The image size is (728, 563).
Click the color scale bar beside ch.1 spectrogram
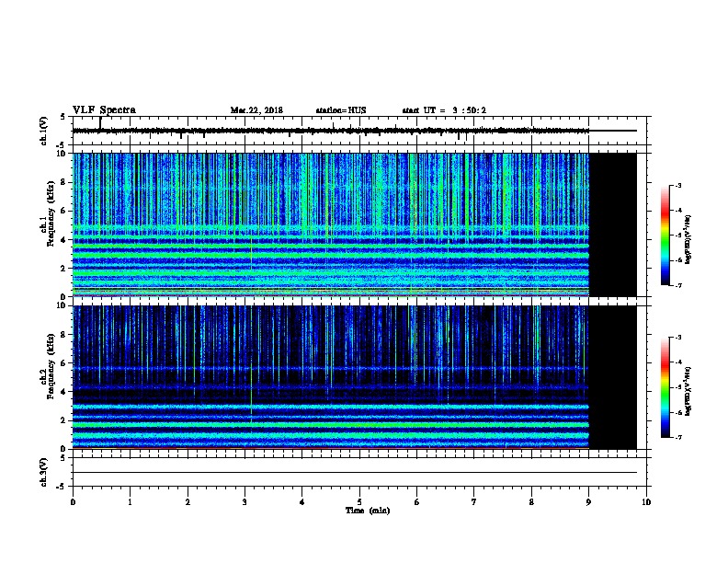665,236
